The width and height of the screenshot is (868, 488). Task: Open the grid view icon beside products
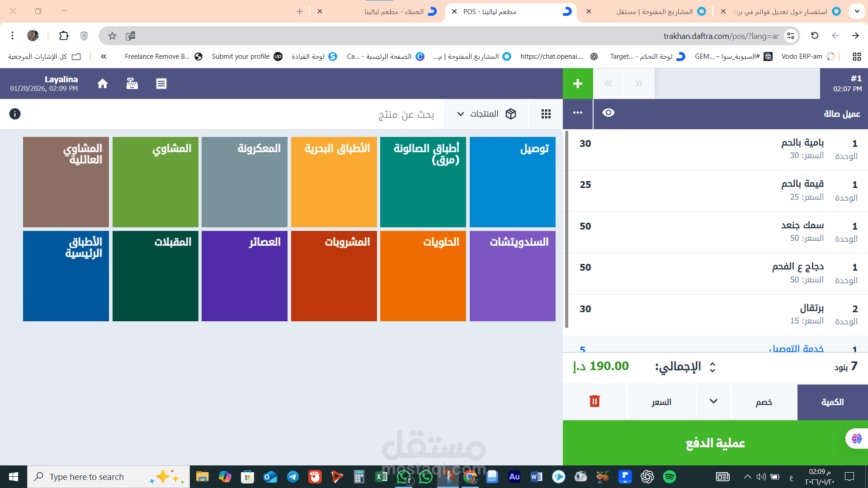pyautogui.click(x=546, y=114)
